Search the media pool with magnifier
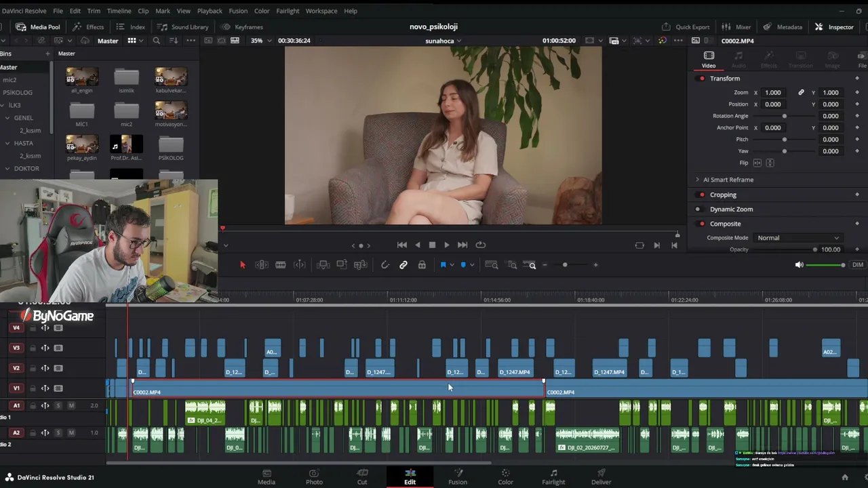 [x=157, y=41]
